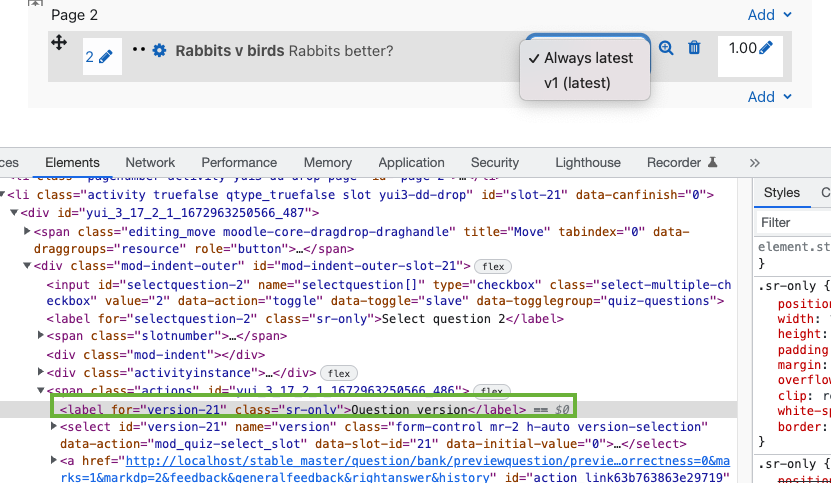Expand the select version-21 node

pos(54,426)
